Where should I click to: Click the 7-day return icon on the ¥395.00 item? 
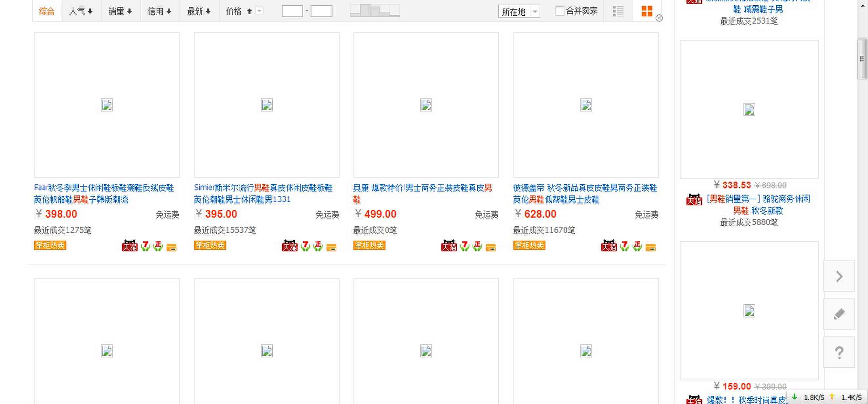[x=305, y=246]
